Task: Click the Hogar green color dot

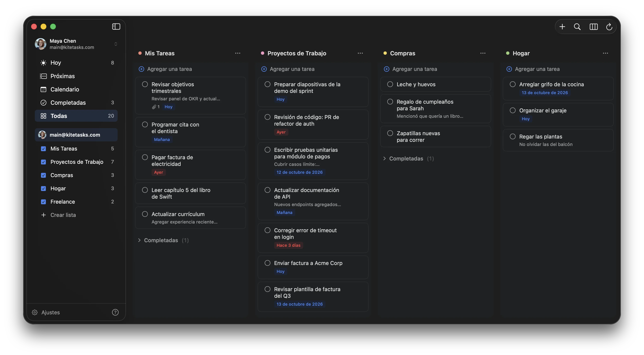Action: 508,53
